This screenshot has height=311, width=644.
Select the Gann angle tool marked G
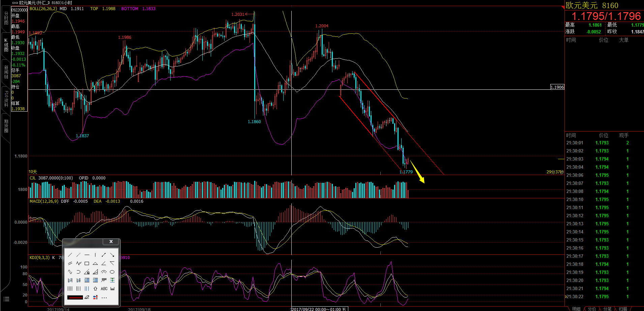(87, 272)
